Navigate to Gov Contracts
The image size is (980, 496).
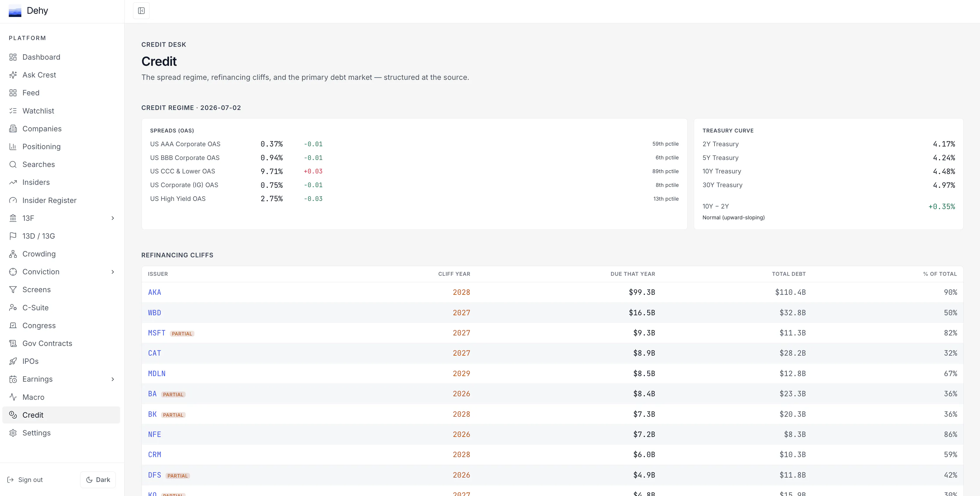61,343
